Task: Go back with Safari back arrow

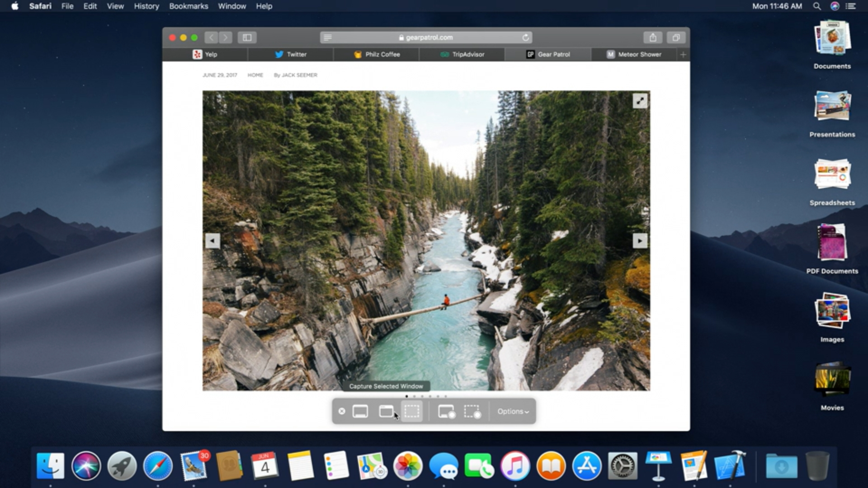Action: (x=211, y=38)
